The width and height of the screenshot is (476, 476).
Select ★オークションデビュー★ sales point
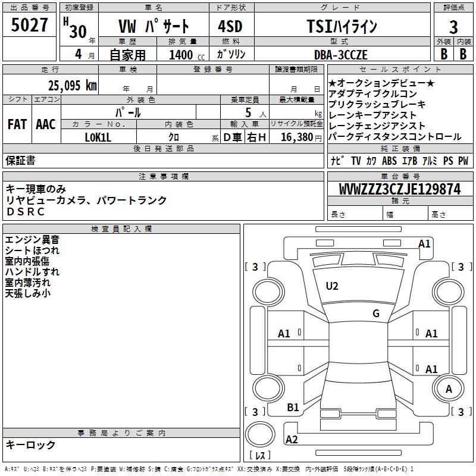[381, 83]
